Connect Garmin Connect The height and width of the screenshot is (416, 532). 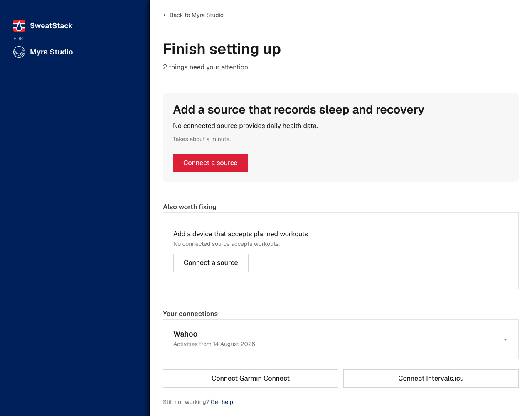coord(251,379)
